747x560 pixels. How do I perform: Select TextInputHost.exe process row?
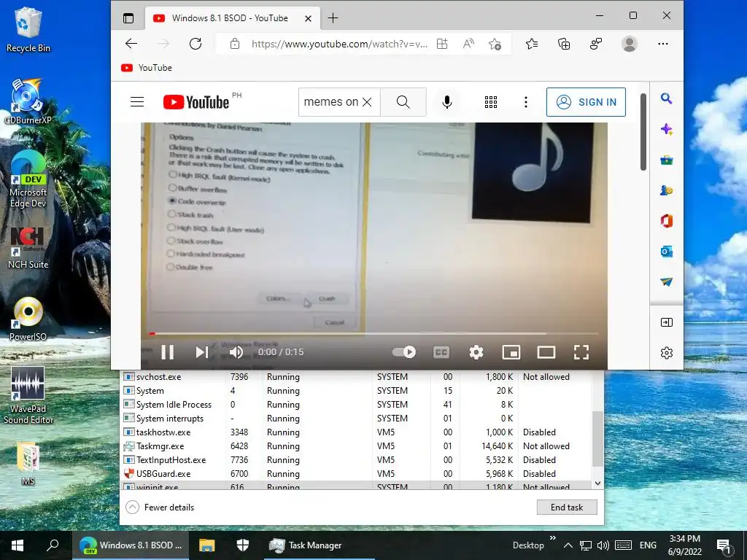pyautogui.click(x=356, y=460)
